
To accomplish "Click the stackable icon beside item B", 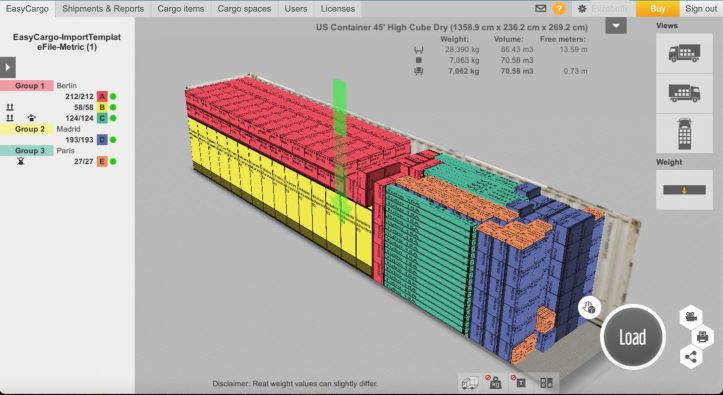I will point(10,107).
